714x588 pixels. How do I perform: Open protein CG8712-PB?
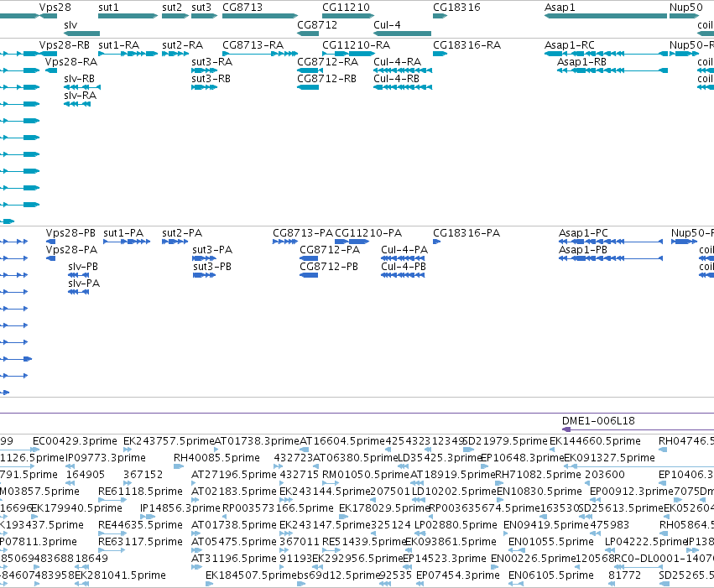pos(329,267)
